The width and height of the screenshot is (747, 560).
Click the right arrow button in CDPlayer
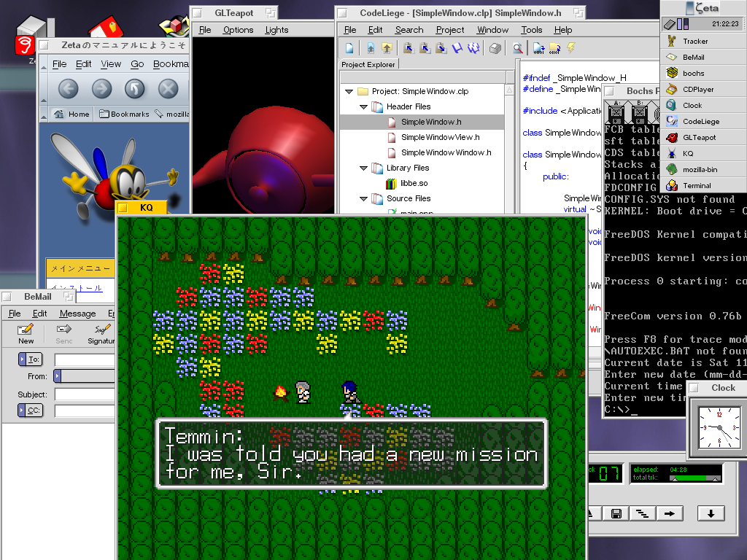point(670,513)
